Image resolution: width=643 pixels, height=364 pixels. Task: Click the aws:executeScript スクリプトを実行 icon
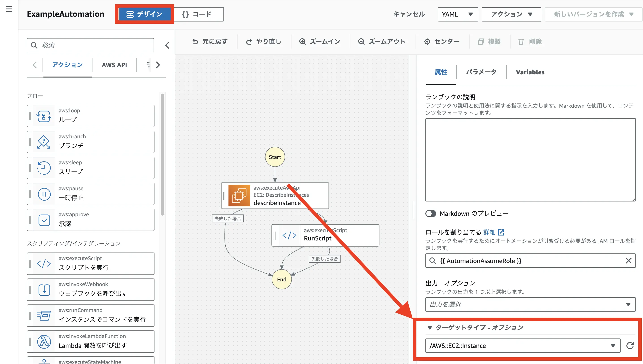(43, 264)
